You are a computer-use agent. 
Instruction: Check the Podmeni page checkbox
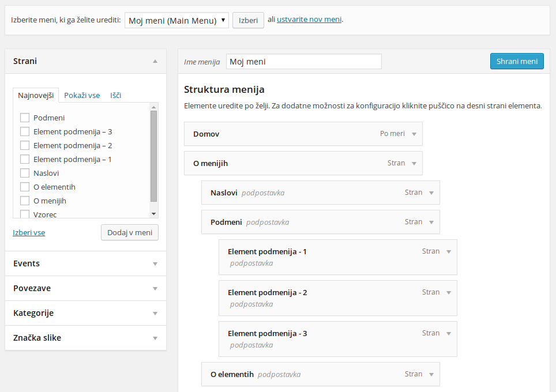tap(25, 118)
